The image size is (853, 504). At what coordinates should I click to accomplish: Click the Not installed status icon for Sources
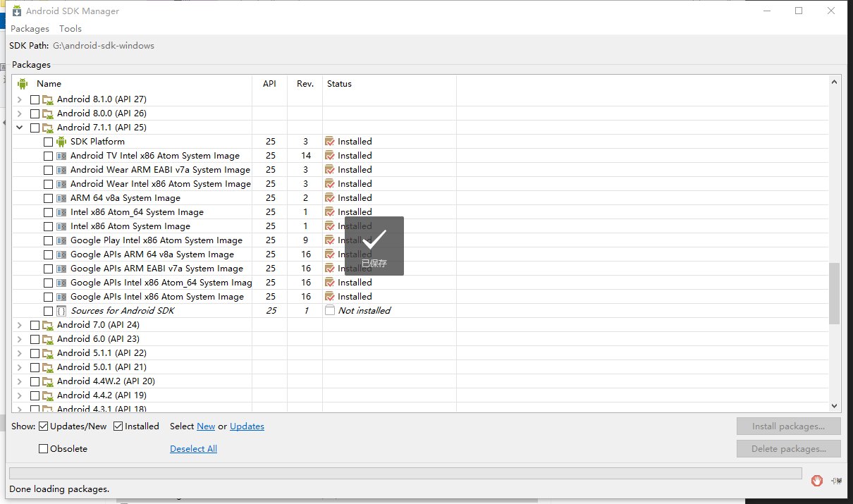[x=330, y=311]
